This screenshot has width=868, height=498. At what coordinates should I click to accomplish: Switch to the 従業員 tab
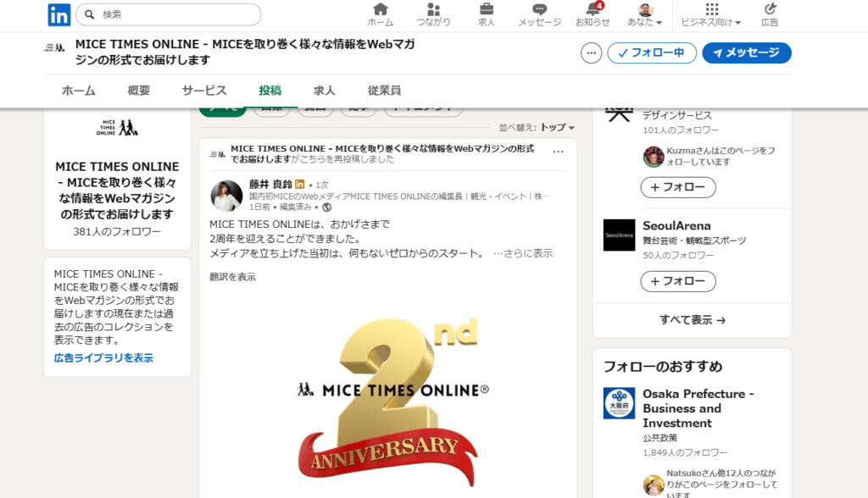pyautogui.click(x=384, y=91)
